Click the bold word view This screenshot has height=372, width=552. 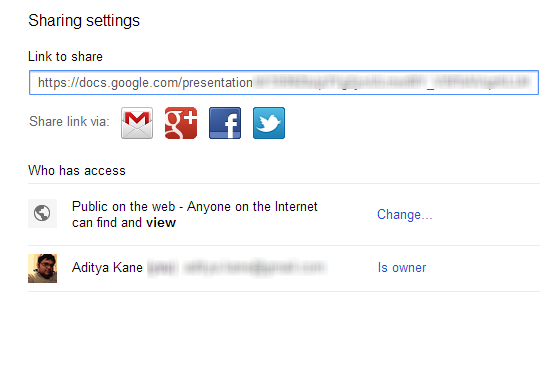tap(161, 223)
